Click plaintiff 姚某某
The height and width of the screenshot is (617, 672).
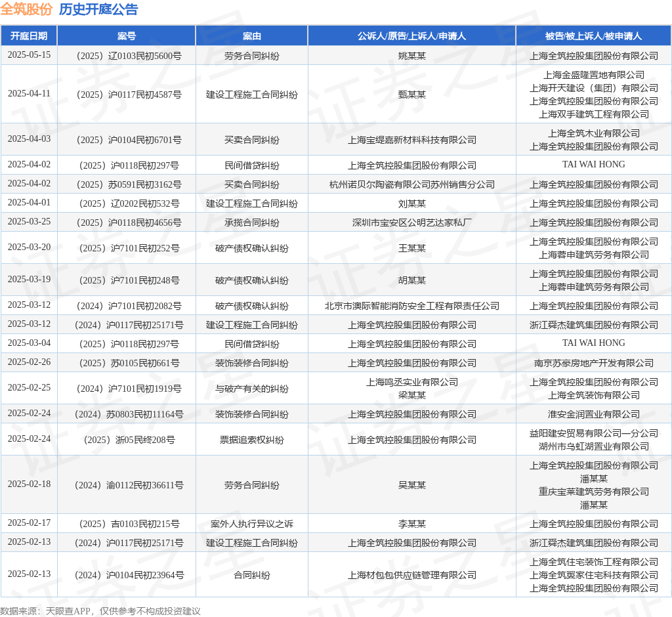click(x=412, y=56)
